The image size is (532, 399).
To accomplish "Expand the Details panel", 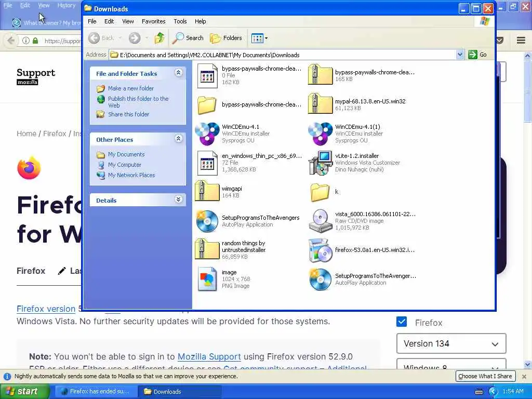I will (x=179, y=199).
